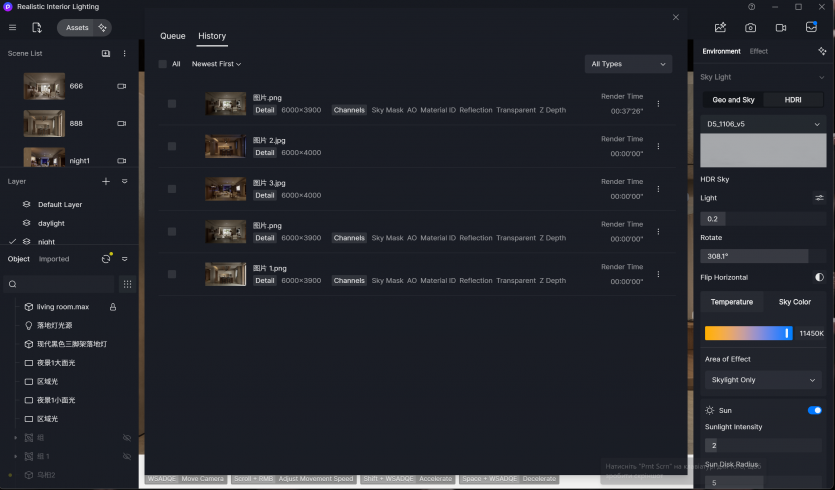Expand the D5_1106_v5 HDRI dropdown
This screenshot has height=490, width=835.
pos(762,124)
